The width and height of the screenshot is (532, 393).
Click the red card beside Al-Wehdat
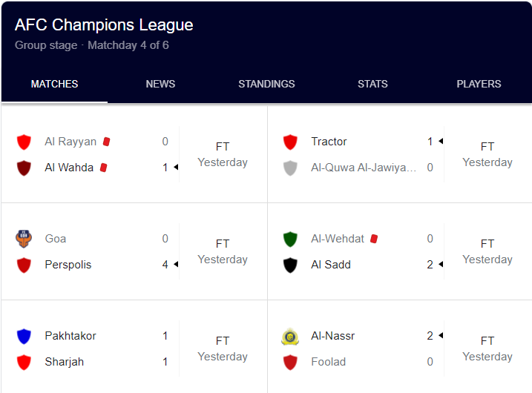tap(374, 239)
